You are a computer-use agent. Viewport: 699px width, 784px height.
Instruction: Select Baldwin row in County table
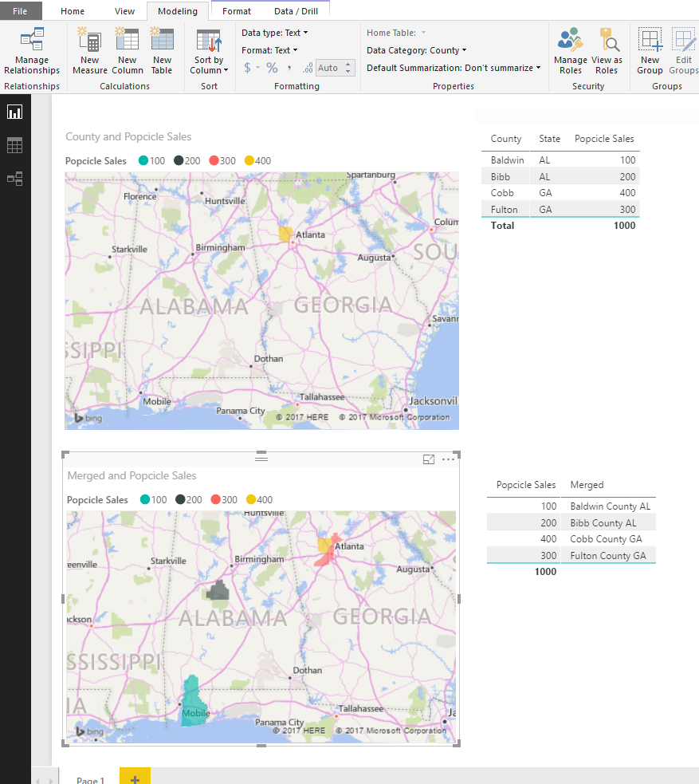tap(560, 160)
